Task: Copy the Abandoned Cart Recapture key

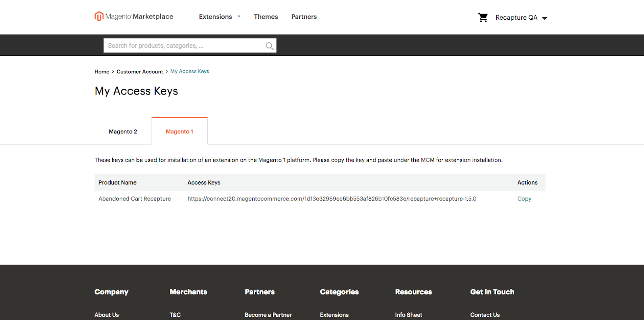Action: tap(524, 199)
